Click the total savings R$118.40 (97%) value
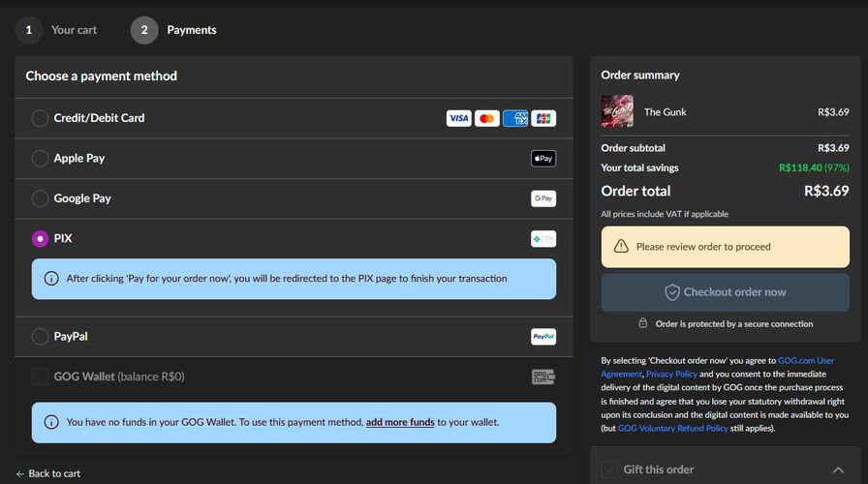Viewport: 868px width, 484px height. [x=814, y=167]
